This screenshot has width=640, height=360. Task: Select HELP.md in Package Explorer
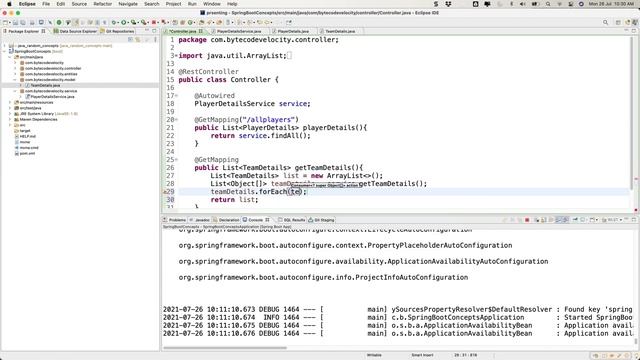[27, 136]
